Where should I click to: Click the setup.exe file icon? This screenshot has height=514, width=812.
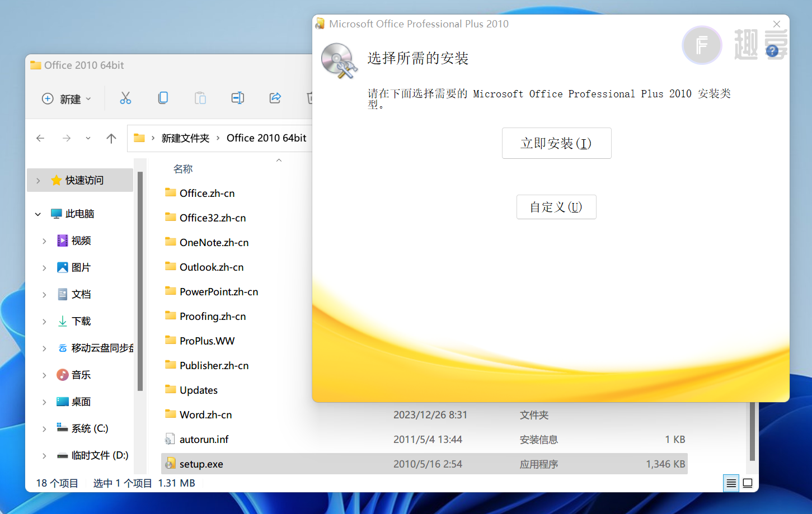[171, 464]
